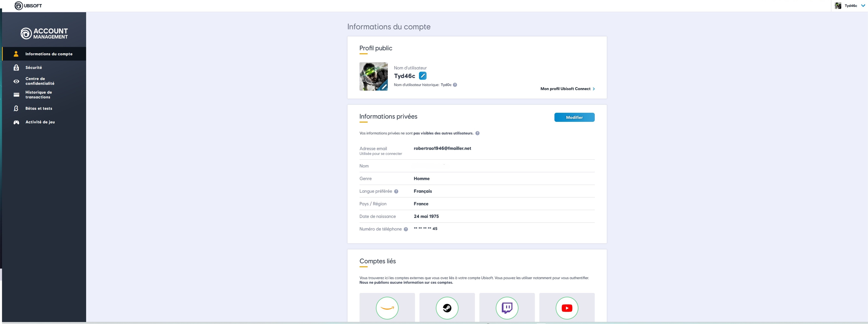This screenshot has width=868, height=324.
Task: Select Bêtas et tests in sidebar
Action: pos(39,108)
